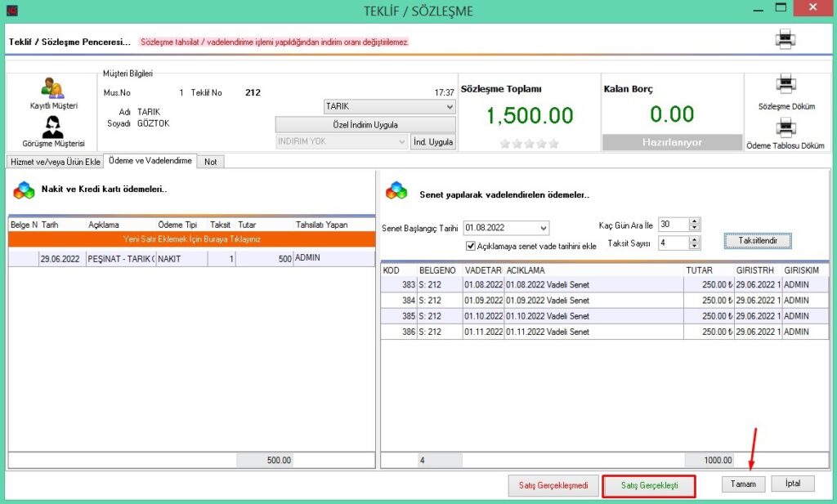Viewport: 837px width, 504px height.
Task: Click the cubes icon beside Senet yapılarak vadelendirilen ödemeler
Action: (396, 190)
